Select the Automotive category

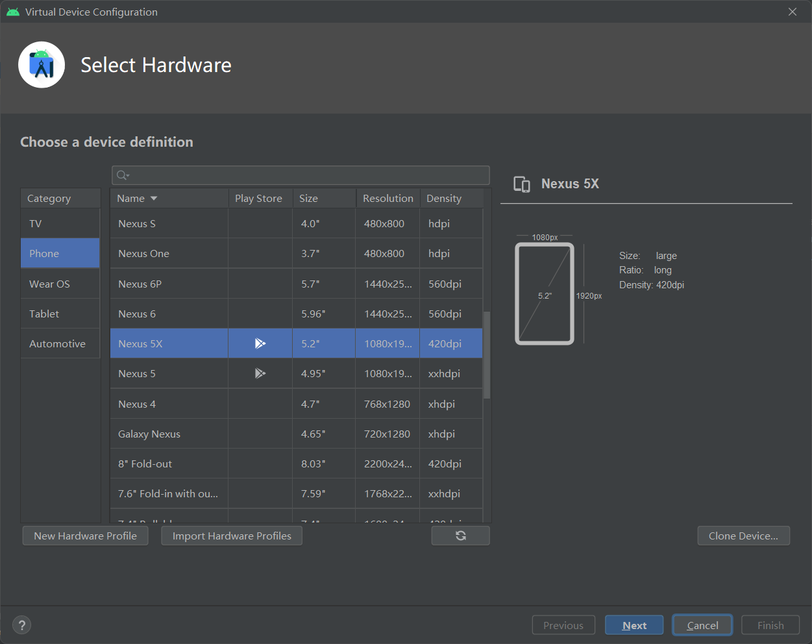click(x=60, y=343)
